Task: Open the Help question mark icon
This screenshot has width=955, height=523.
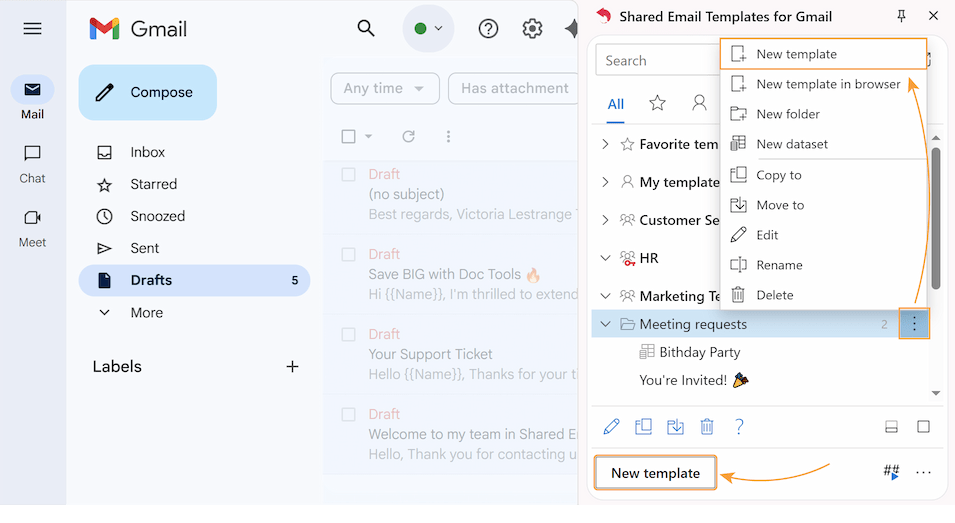Action: [739, 427]
